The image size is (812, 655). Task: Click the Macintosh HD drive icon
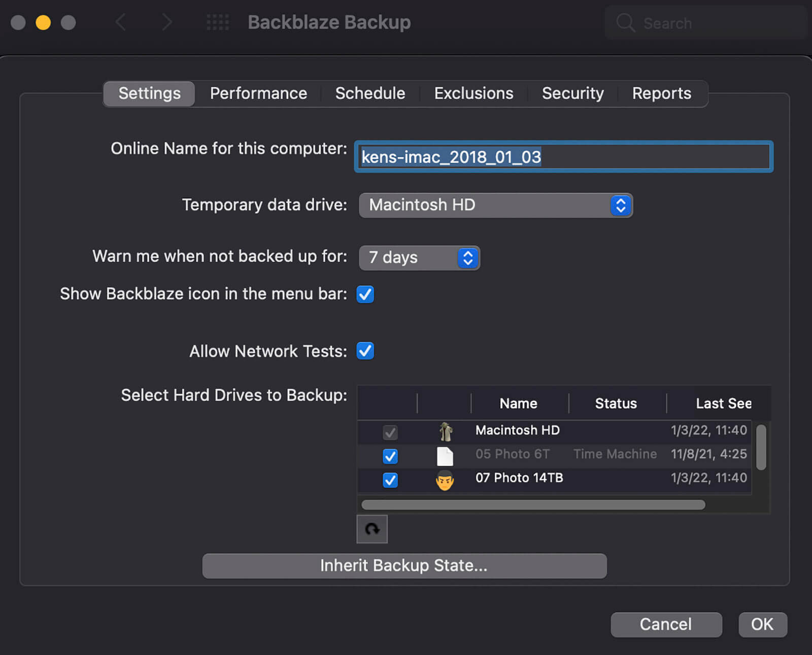click(446, 432)
